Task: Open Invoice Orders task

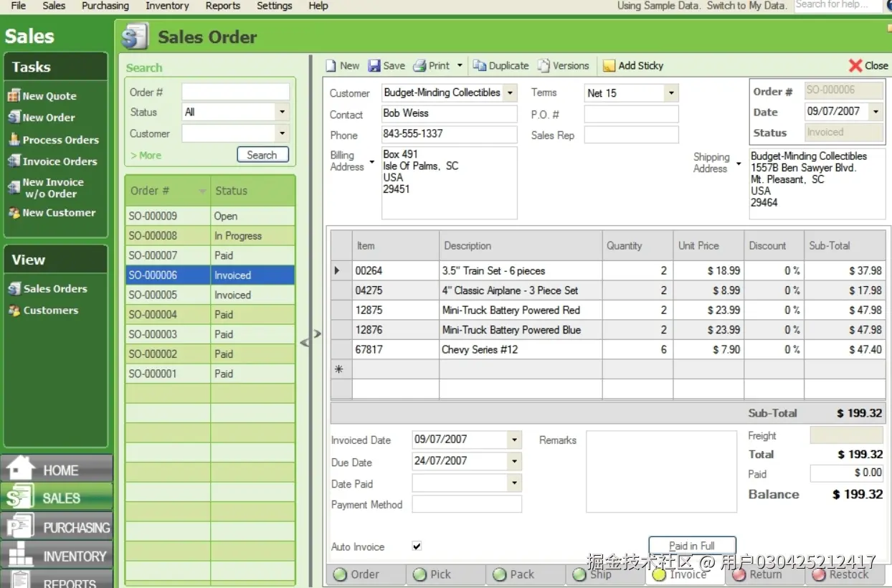Action: click(52, 161)
